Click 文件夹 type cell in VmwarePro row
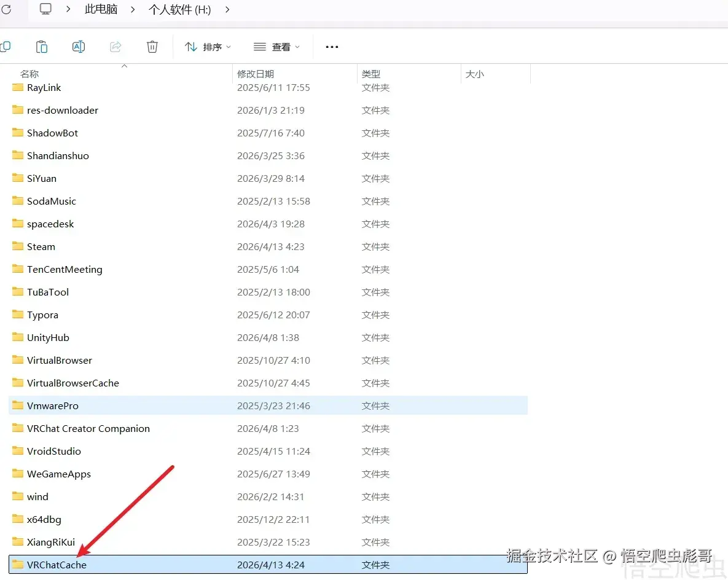This screenshot has height=580, width=728. [375, 406]
